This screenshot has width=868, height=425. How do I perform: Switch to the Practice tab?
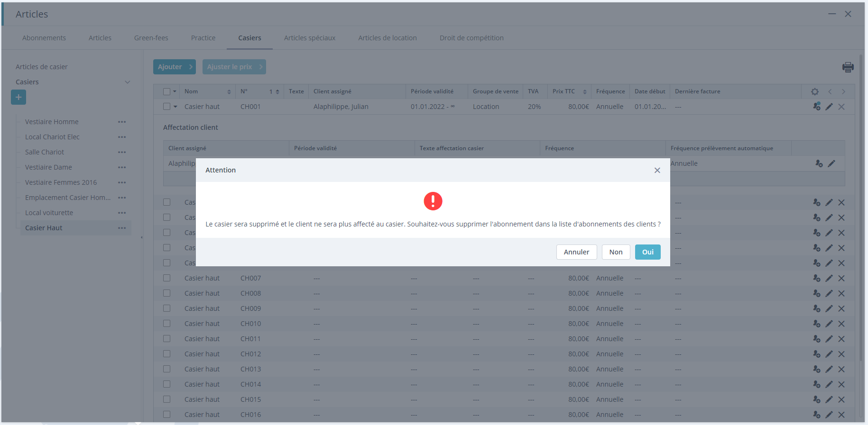[x=203, y=38]
